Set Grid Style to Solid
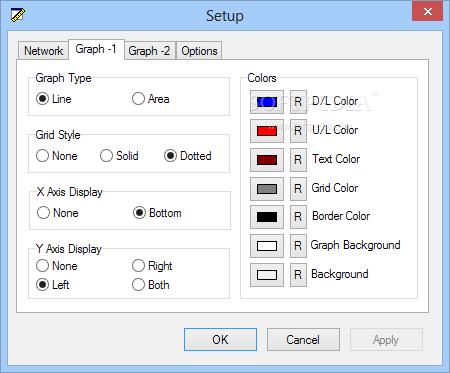Viewport: 450px width, 373px height. (x=119, y=156)
